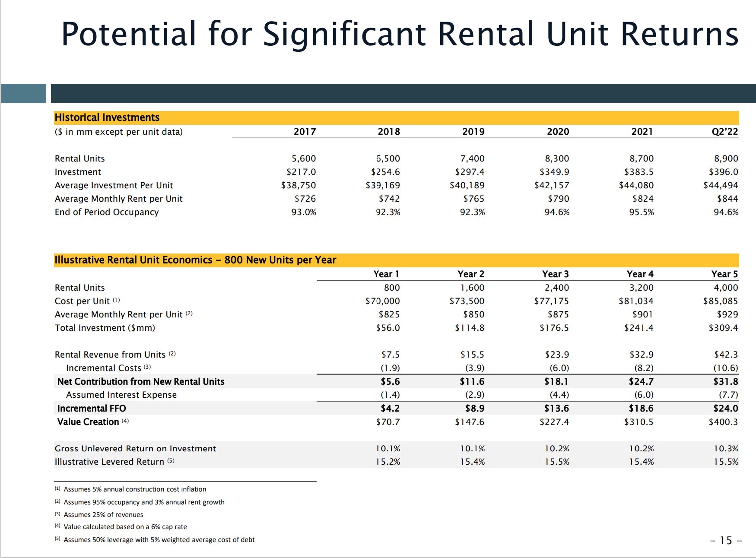
Task: Click 'Net Contribution from New Rental Units' label
Action: click(141, 381)
